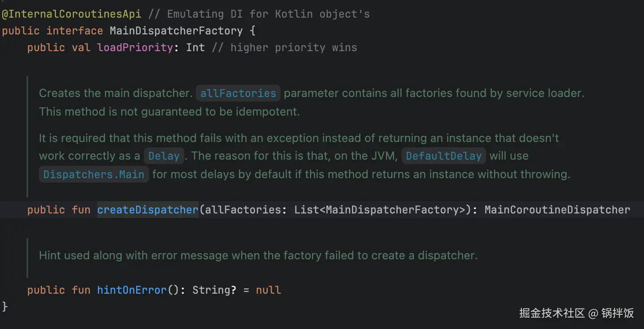Click the Int type of loadPriority
644x329 pixels.
click(195, 48)
